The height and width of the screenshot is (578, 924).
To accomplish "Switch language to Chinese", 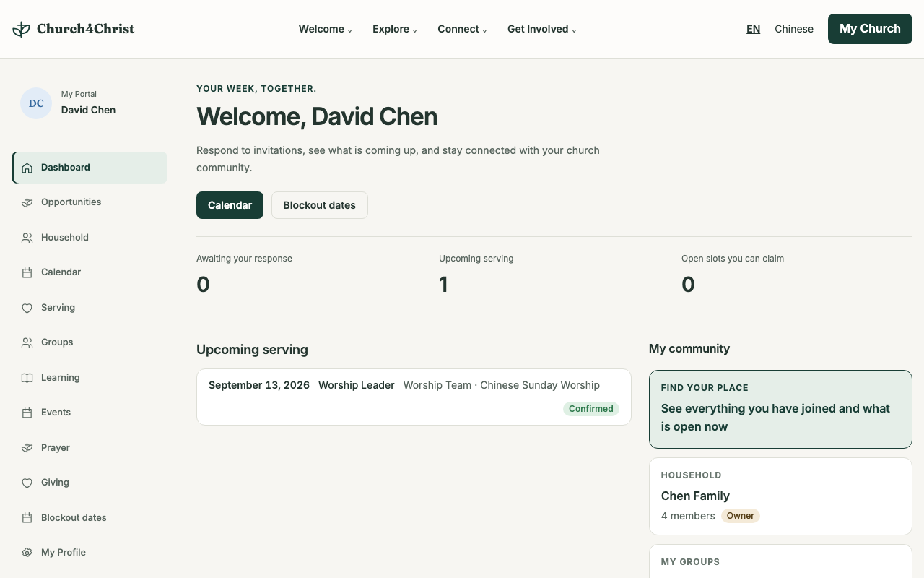I will point(794,29).
